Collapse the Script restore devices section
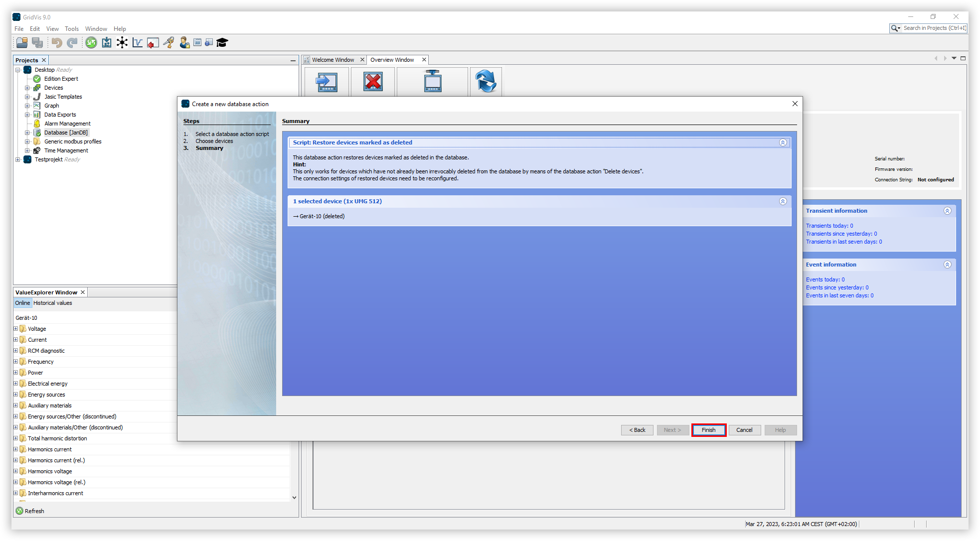The image size is (980, 541). click(783, 142)
